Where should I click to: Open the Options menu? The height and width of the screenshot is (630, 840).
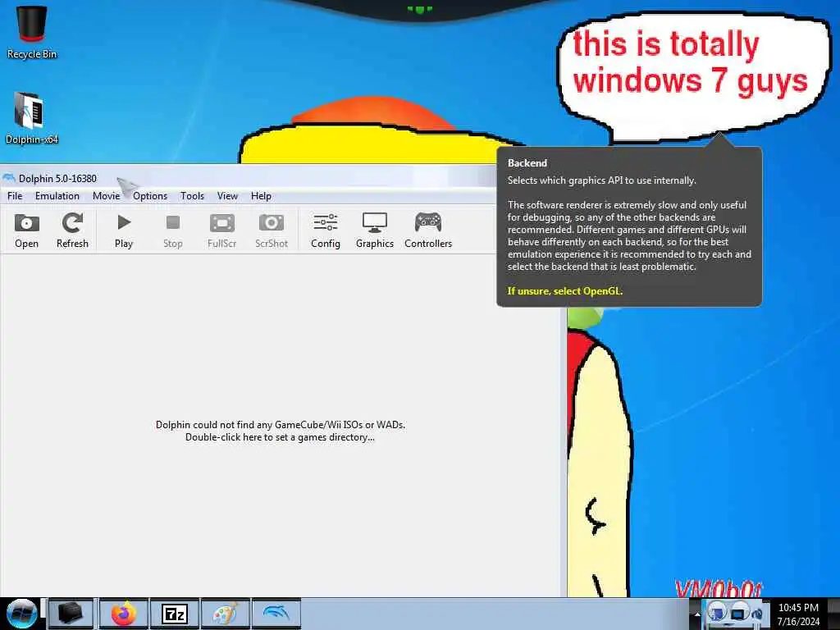click(x=150, y=196)
